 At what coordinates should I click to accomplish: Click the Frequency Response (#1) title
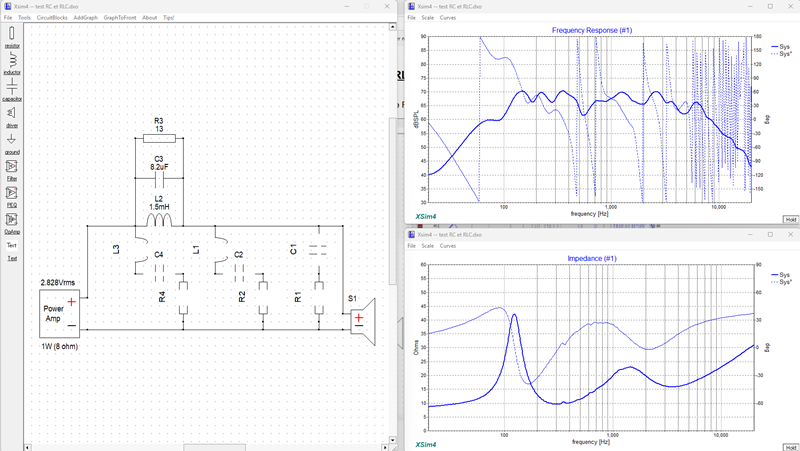[x=592, y=30]
